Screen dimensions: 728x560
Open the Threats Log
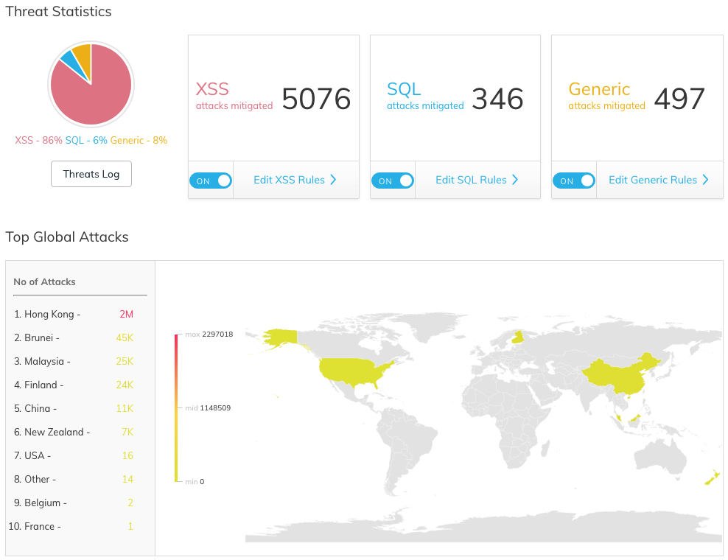[x=91, y=174]
